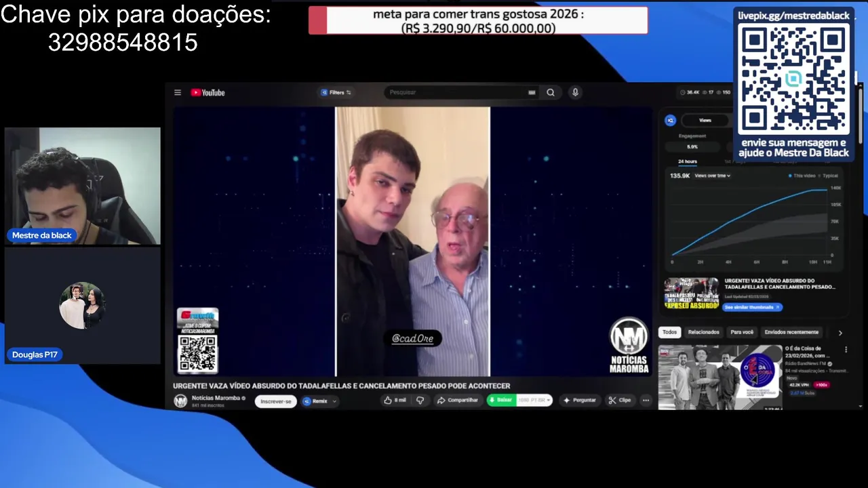Image resolution: width=868 pixels, height=488 pixels.
Task: Click the vidIQ round logo in stats panel
Action: 670,121
